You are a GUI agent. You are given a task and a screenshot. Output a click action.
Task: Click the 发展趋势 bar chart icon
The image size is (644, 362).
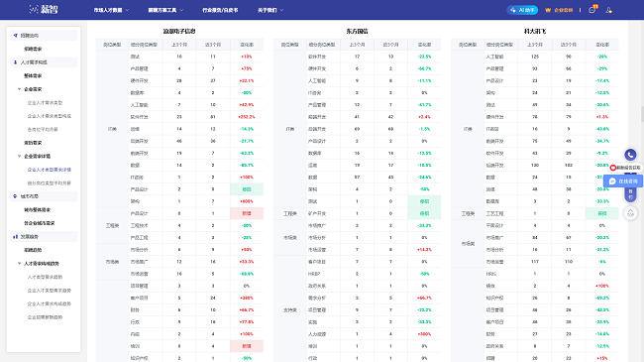(15, 236)
